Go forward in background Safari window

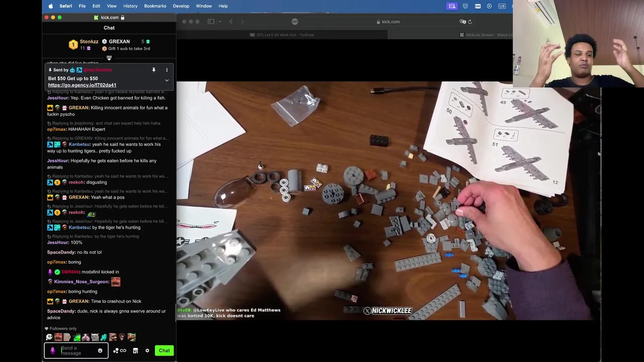(x=243, y=22)
